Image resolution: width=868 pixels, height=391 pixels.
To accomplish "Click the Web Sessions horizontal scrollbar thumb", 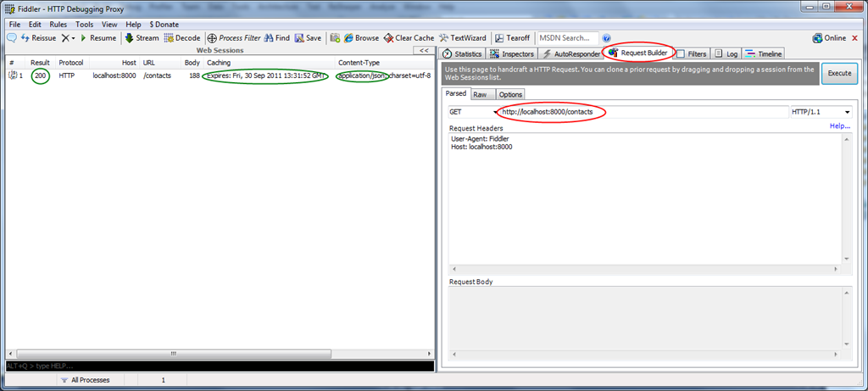I will click(173, 354).
